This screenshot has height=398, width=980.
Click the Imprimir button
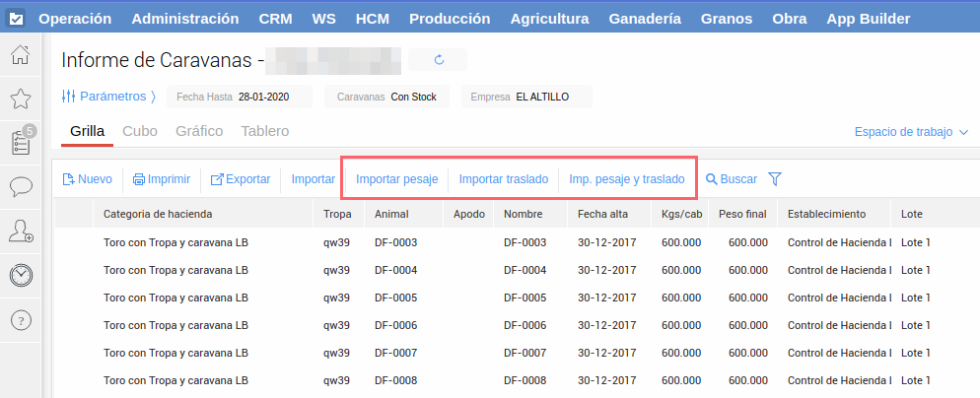click(x=162, y=179)
